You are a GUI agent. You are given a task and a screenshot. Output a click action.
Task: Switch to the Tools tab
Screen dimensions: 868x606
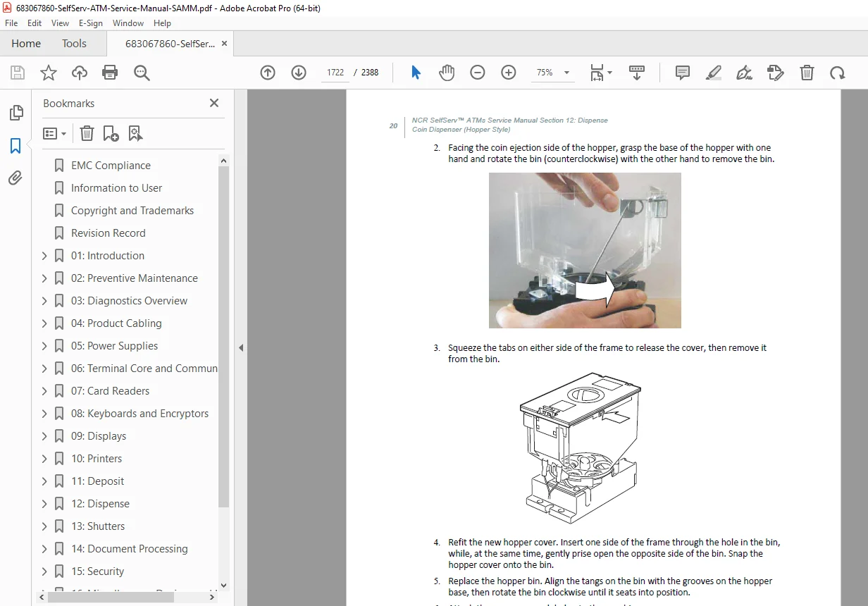(74, 44)
